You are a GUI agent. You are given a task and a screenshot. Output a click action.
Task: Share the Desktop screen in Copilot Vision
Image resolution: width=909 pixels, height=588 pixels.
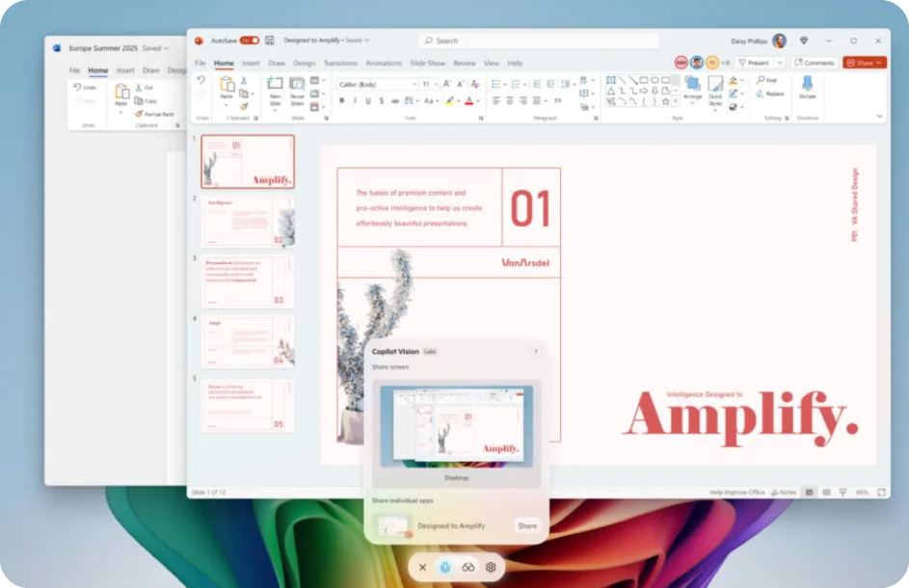(x=456, y=433)
